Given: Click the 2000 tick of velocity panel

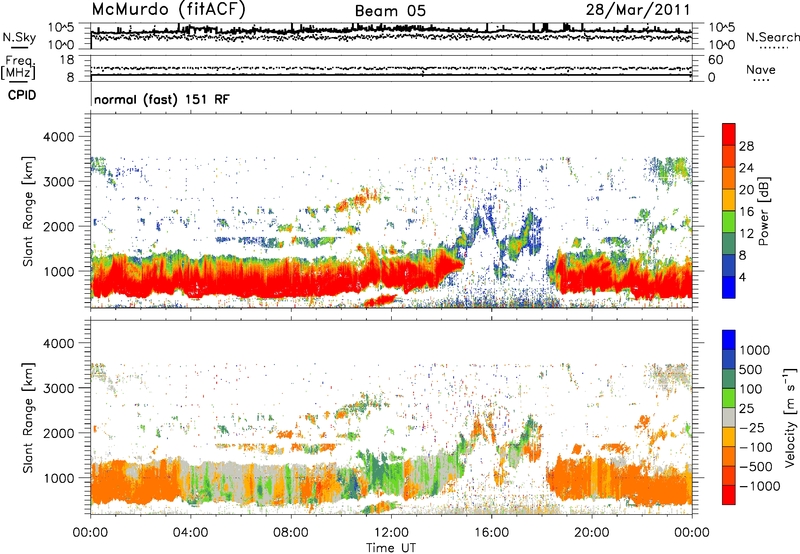Looking at the screenshot, I should coord(58,433).
